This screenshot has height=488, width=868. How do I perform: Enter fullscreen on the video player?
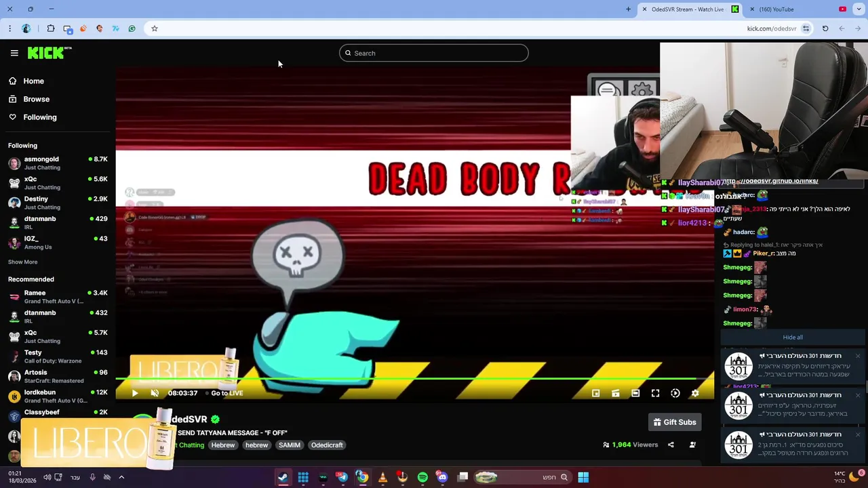pyautogui.click(x=655, y=393)
